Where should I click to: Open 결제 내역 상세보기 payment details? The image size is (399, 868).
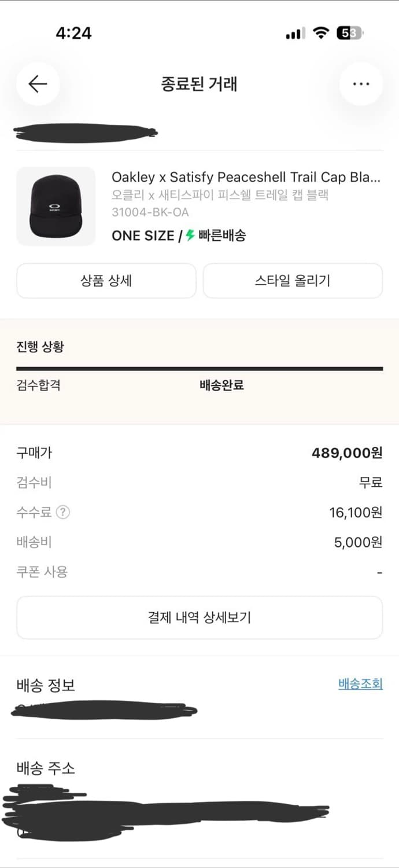coord(199,617)
